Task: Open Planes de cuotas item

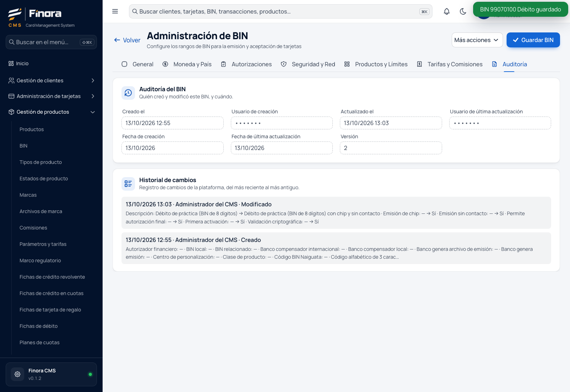Action: [x=40, y=342]
